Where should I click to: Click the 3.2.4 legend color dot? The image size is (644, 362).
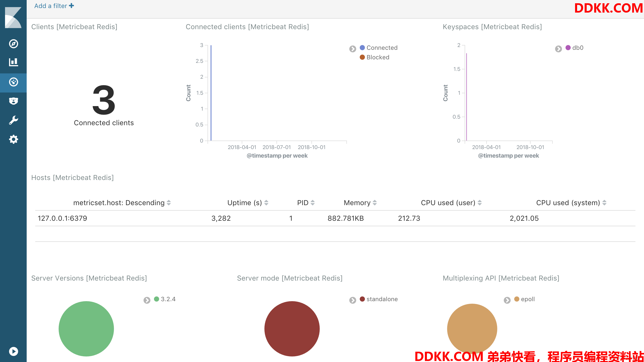coord(156,299)
